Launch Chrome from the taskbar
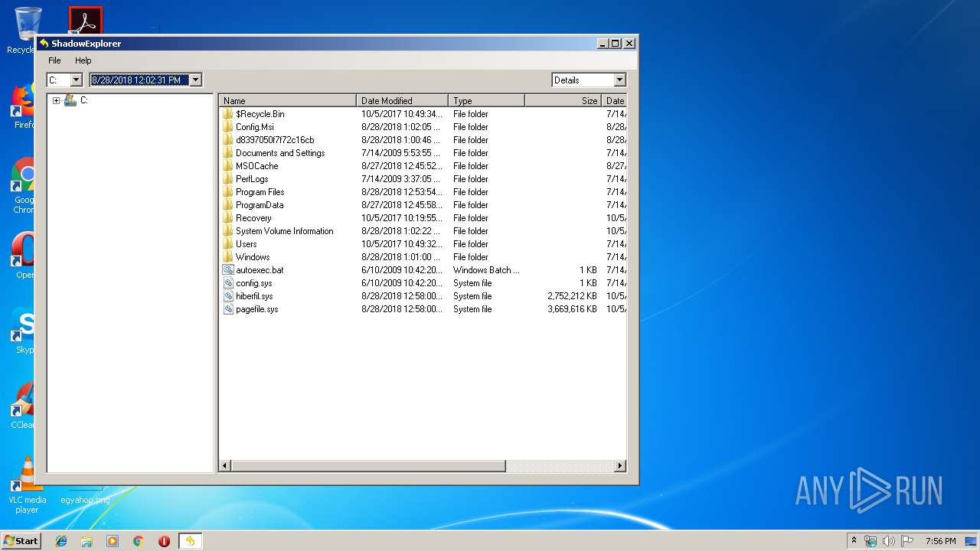The height and width of the screenshot is (551, 980). pos(139,541)
